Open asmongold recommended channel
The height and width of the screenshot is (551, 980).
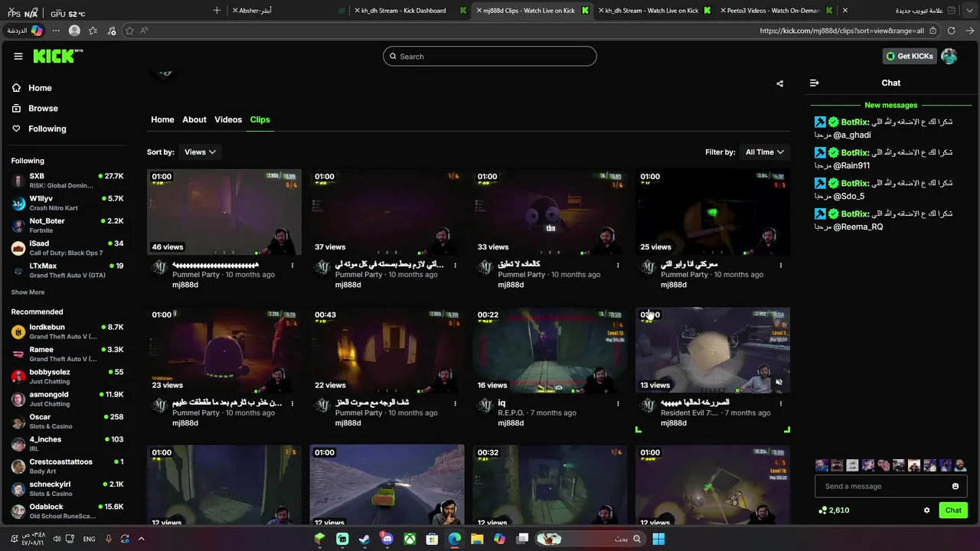pyautogui.click(x=67, y=399)
